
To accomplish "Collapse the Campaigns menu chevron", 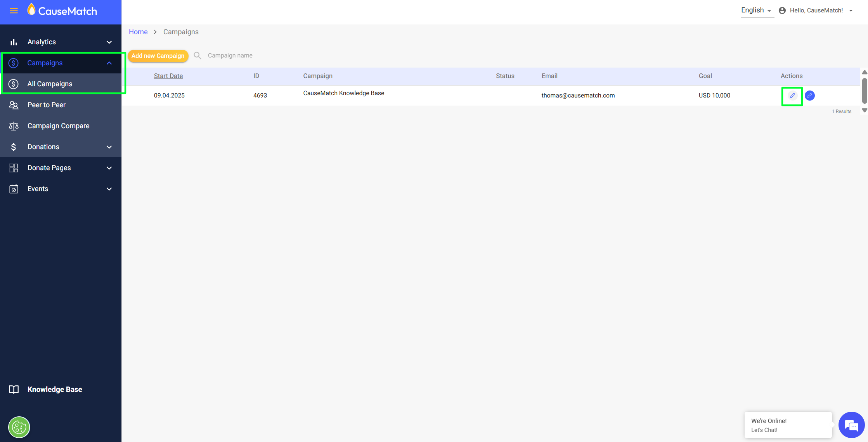I will [x=109, y=63].
